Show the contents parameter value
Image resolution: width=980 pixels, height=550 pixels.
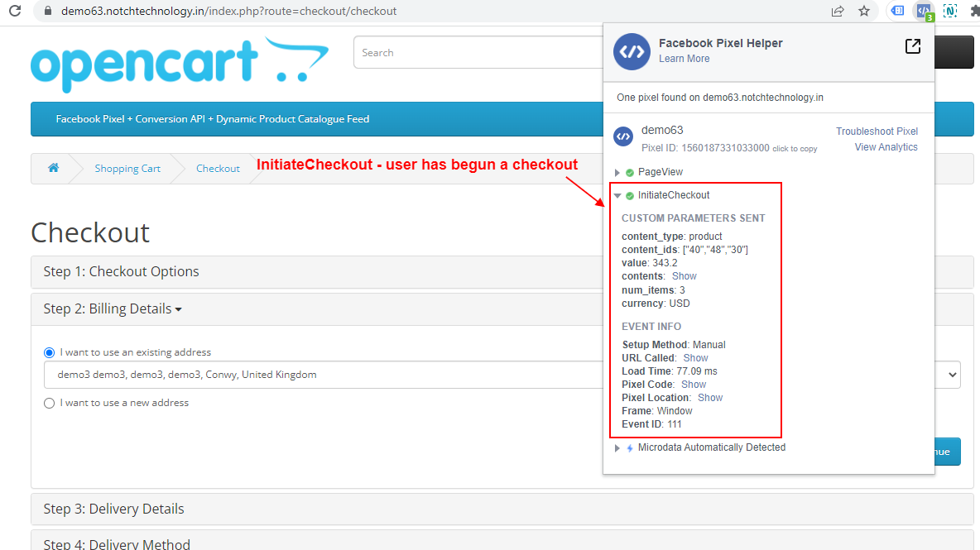[685, 275]
